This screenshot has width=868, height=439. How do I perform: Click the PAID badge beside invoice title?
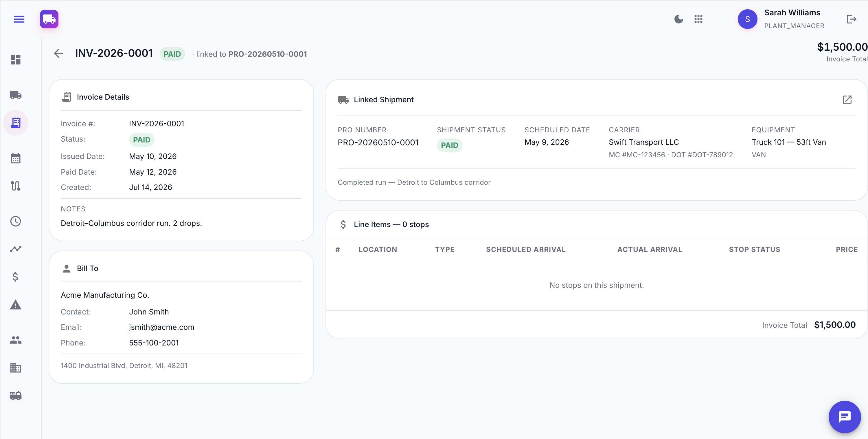[172, 54]
